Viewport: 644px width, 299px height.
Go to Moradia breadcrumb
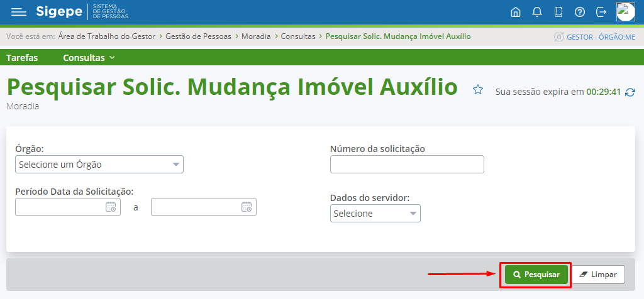[x=256, y=36]
